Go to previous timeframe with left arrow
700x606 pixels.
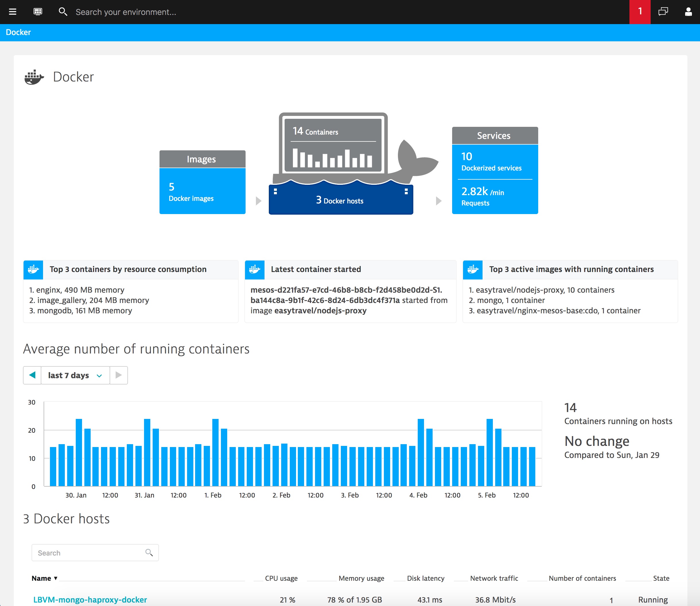[32, 375]
